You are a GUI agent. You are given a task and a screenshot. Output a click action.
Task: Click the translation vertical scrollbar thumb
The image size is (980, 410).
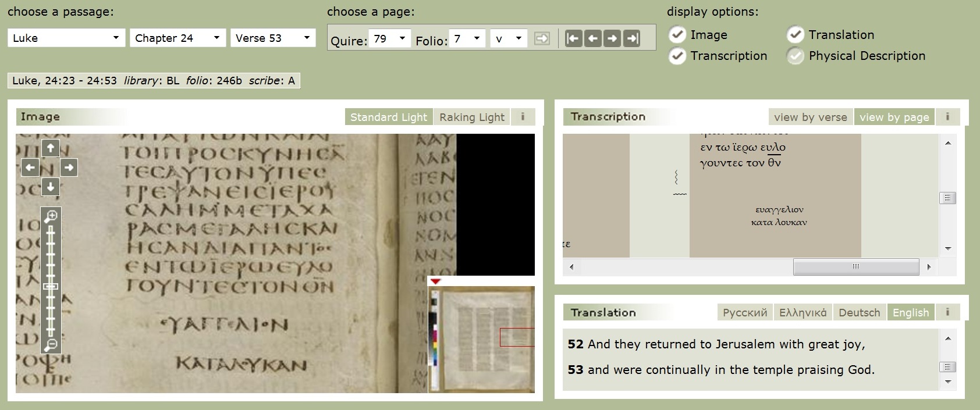click(947, 367)
